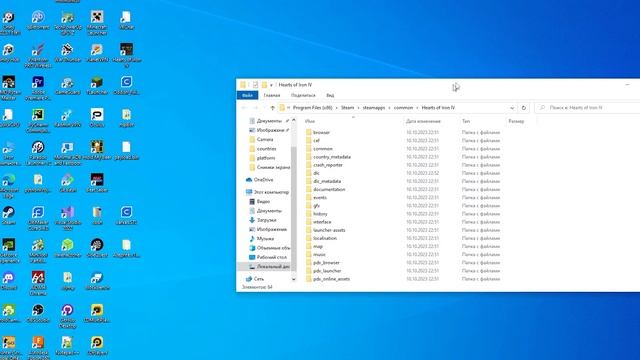Switch to the Главная ribbon tab
The width and height of the screenshot is (640, 360).
272,96
